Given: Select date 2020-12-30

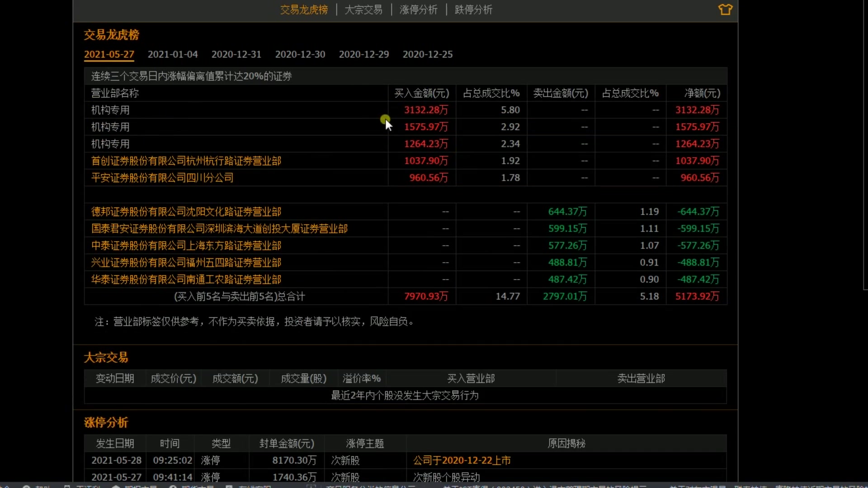Looking at the screenshot, I should [300, 54].
